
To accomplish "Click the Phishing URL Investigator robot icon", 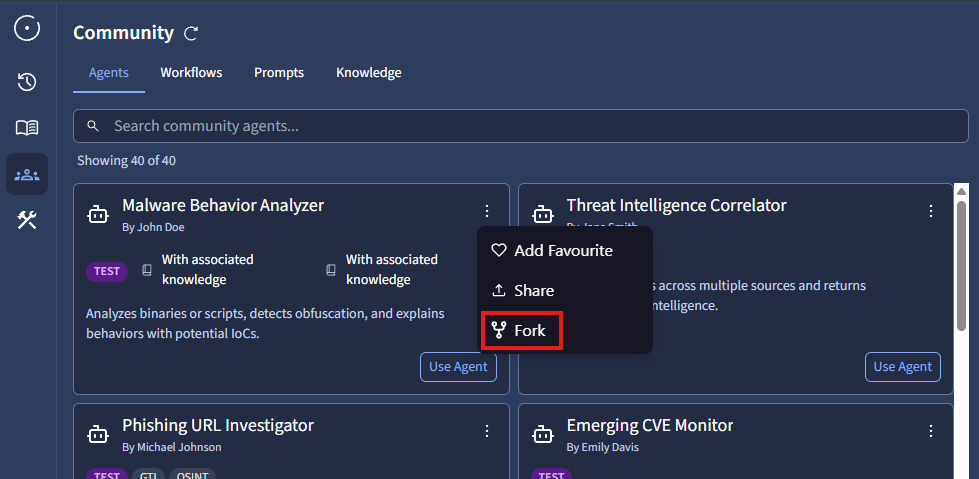I will pyautogui.click(x=98, y=434).
